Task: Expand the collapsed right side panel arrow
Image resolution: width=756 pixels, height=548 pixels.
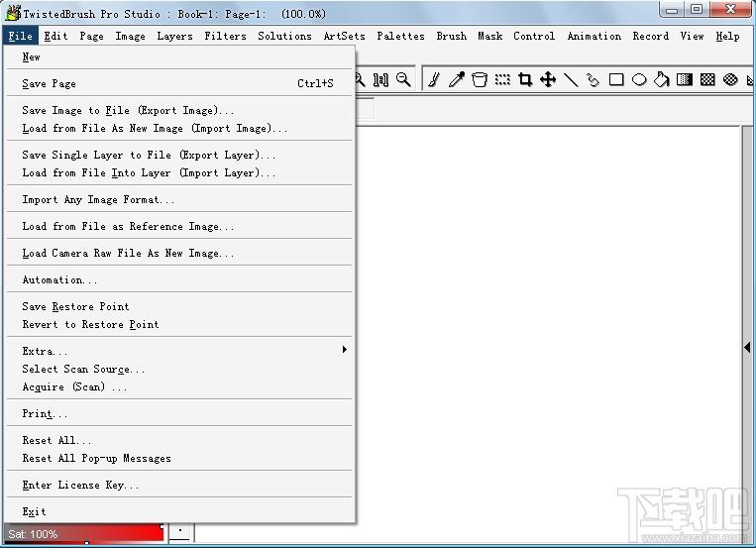Action: [747, 347]
